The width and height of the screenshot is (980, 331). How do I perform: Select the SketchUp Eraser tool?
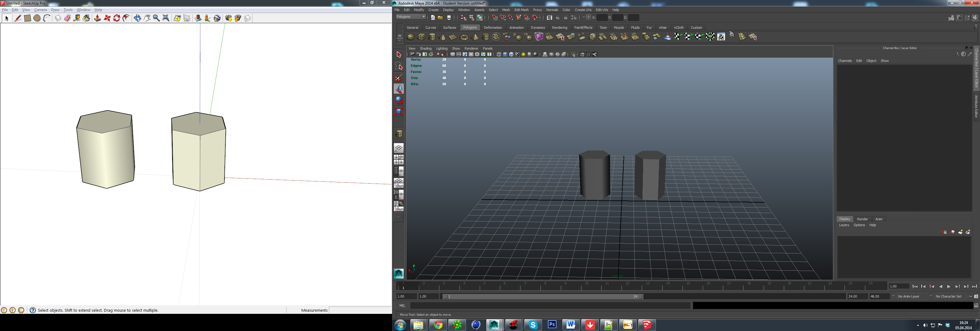click(x=67, y=18)
